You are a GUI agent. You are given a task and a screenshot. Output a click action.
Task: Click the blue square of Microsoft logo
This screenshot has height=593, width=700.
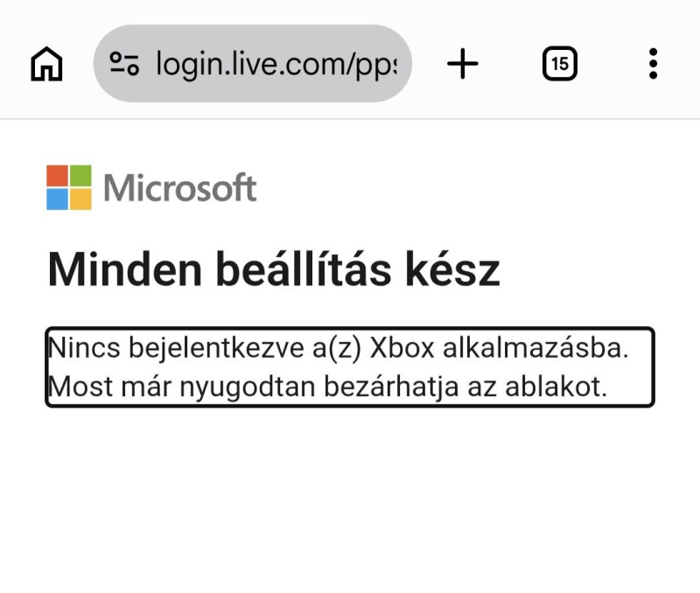pos(57,199)
